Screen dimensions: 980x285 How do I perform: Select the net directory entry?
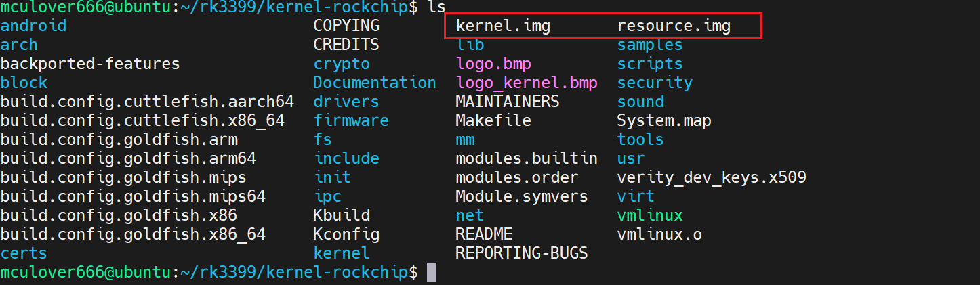[470, 216]
